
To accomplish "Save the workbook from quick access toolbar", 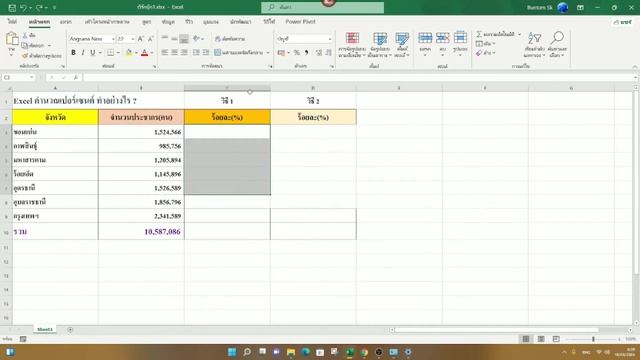I will coord(12,7).
